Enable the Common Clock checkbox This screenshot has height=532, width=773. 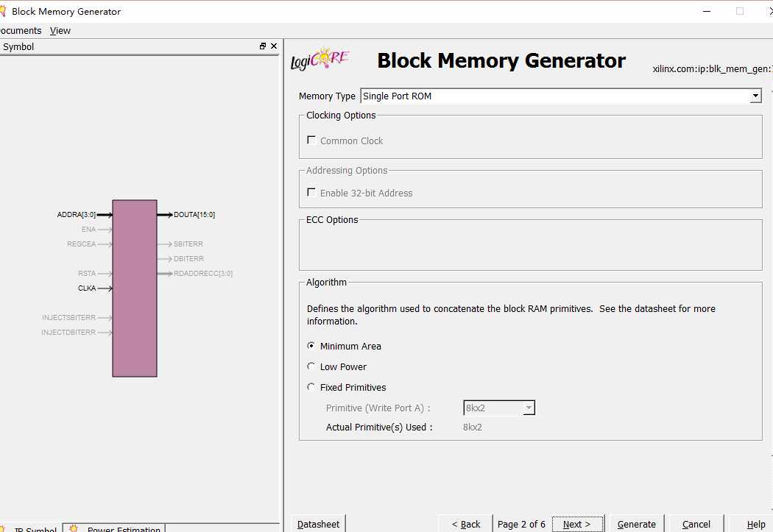[311, 140]
